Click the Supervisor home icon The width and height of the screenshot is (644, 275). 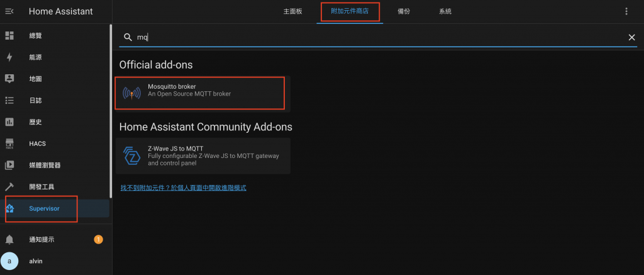[x=10, y=208]
